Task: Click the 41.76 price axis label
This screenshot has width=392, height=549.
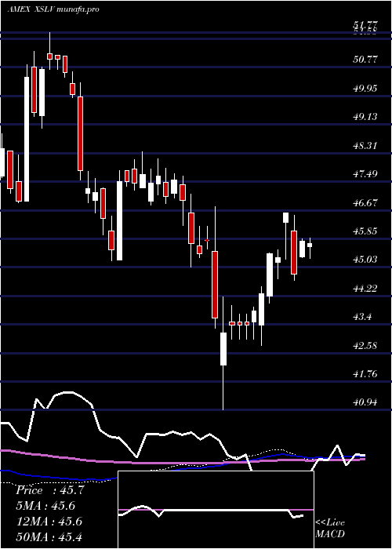Action: click(365, 374)
